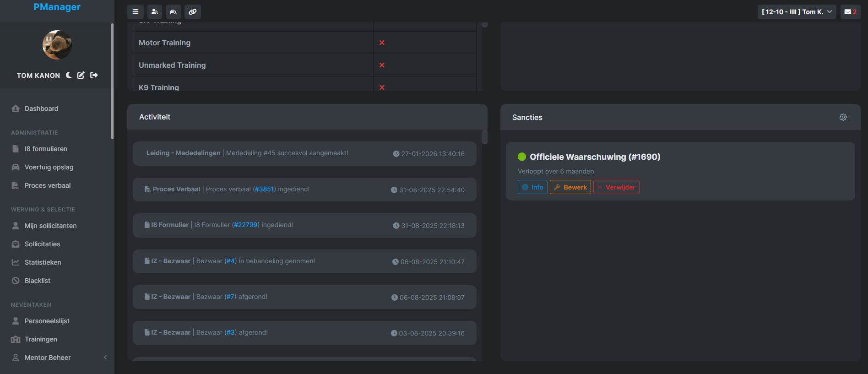Toggle the sidebar with the hamburger icon
Viewport: 868px width, 374px height.
click(136, 12)
